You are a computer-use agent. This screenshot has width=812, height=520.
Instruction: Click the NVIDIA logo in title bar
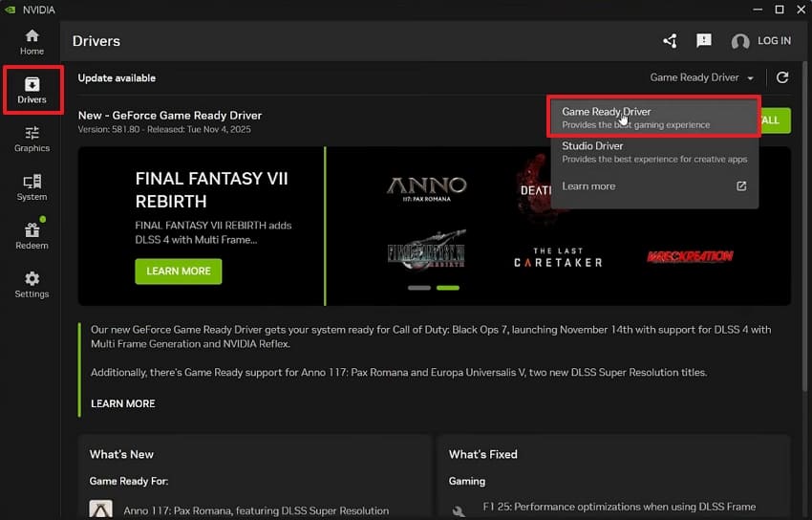point(10,10)
